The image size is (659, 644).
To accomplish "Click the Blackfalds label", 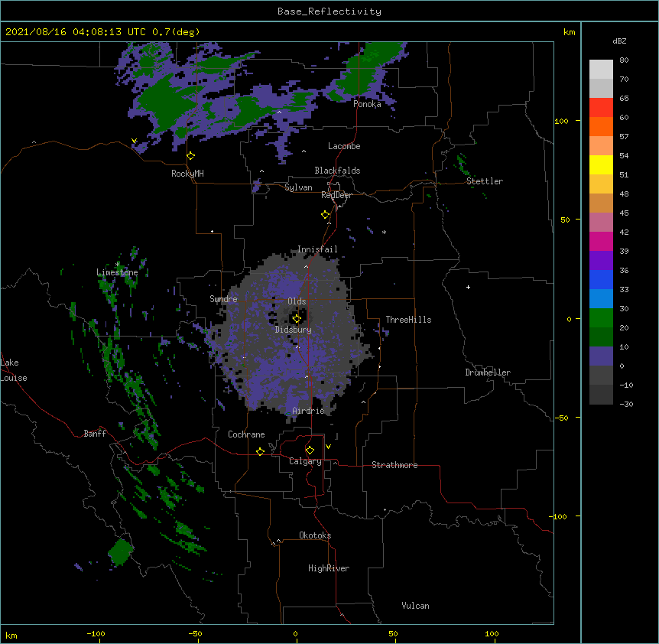I will pyautogui.click(x=337, y=171).
